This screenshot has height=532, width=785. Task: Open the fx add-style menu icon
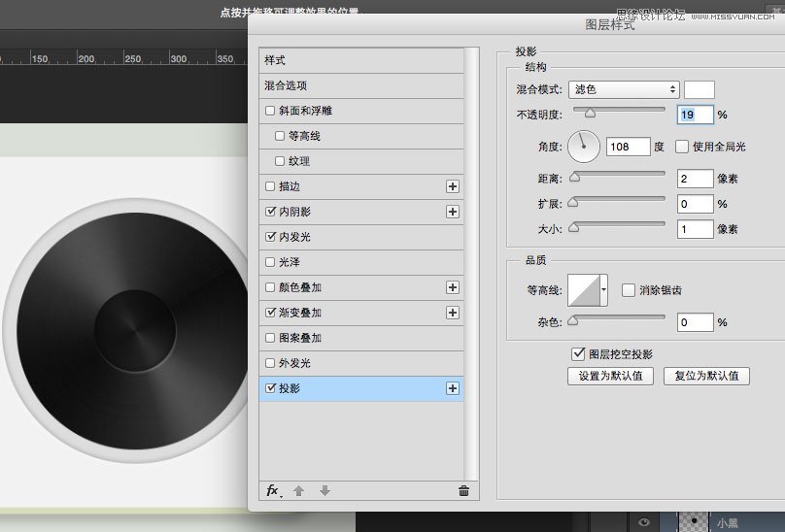273,491
